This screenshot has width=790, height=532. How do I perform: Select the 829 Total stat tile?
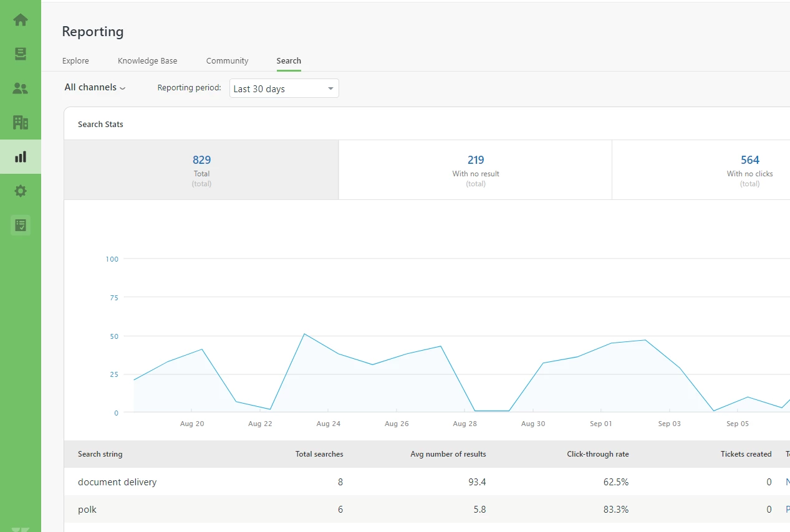[201, 170]
